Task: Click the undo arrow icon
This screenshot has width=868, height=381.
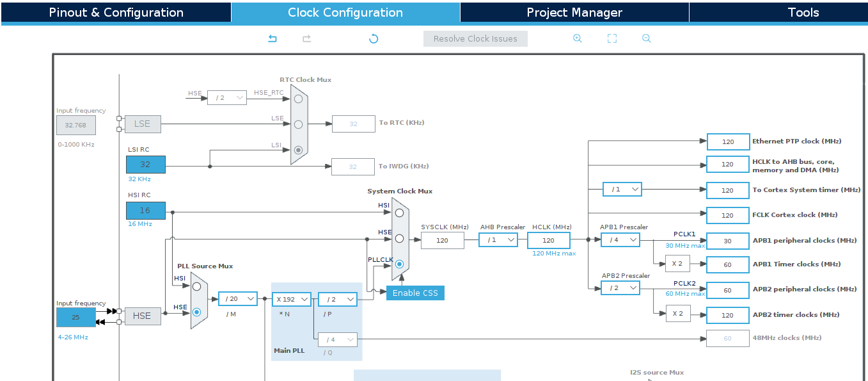Action: 272,38
